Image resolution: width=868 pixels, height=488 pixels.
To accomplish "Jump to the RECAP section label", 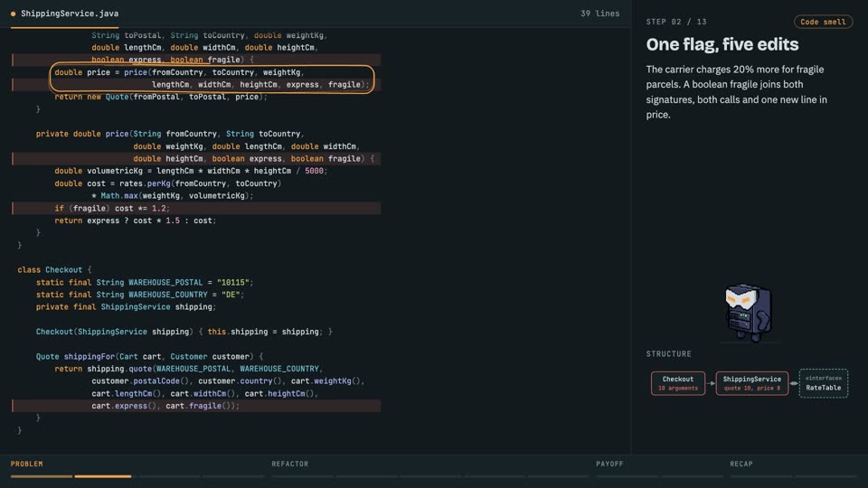I will click(x=741, y=464).
